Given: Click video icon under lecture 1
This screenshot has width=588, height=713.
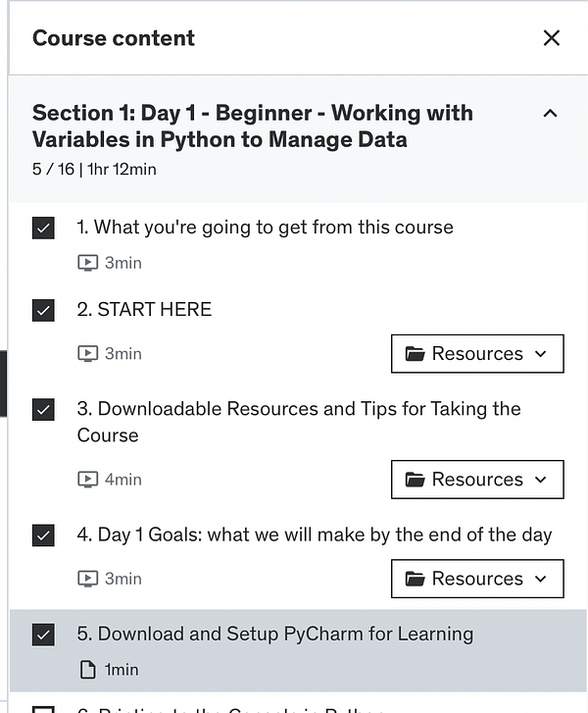Looking at the screenshot, I should [x=88, y=263].
